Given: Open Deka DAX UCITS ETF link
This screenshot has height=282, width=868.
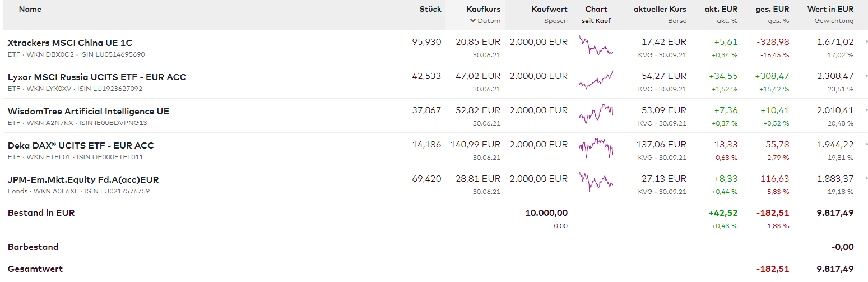Looking at the screenshot, I should click(x=81, y=145).
